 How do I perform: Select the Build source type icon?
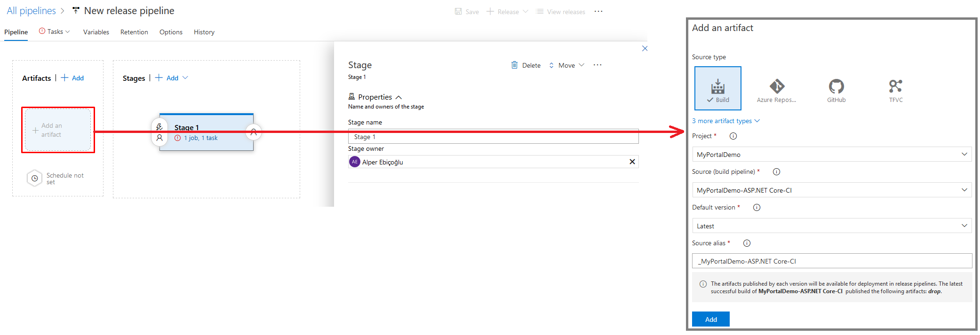point(717,88)
